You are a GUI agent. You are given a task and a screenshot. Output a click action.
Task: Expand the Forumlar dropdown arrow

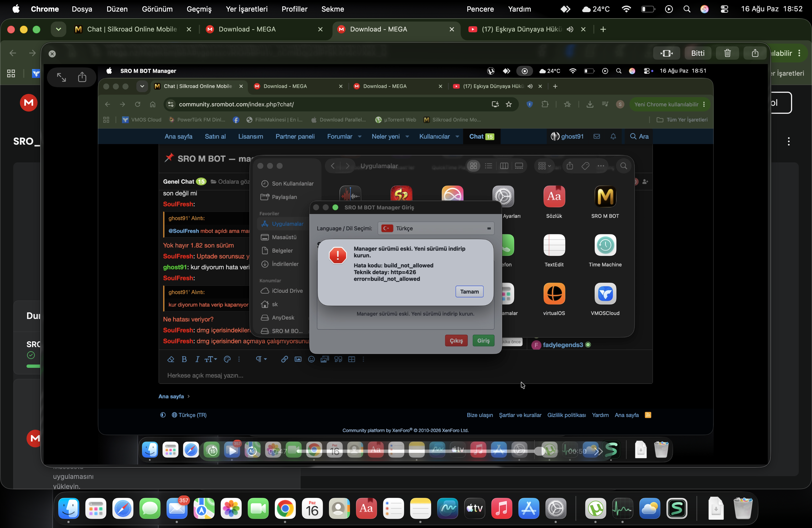tap(360, 136)
